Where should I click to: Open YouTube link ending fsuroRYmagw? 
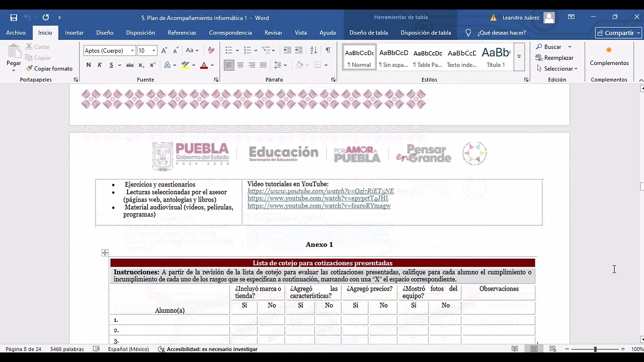click(x=319, y=206)
